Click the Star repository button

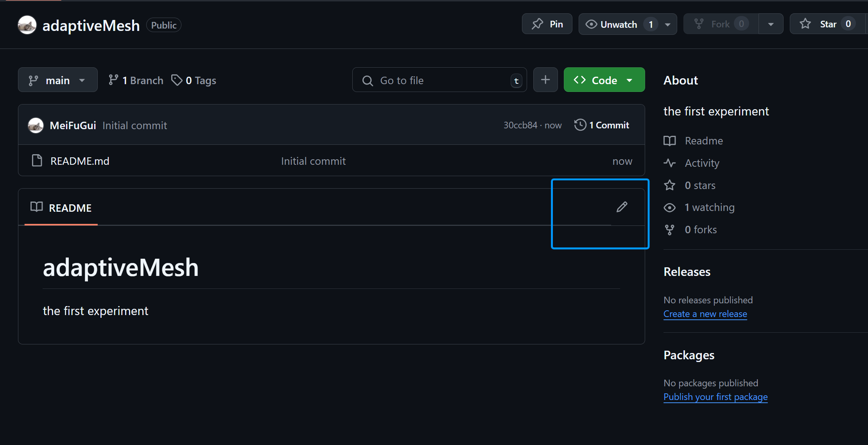click(x=827, y=24)
